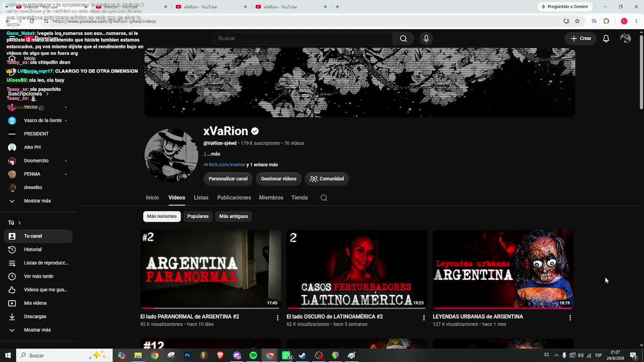Open File Explorer from the taskbar
644x362 pixels.
point(138,355)
